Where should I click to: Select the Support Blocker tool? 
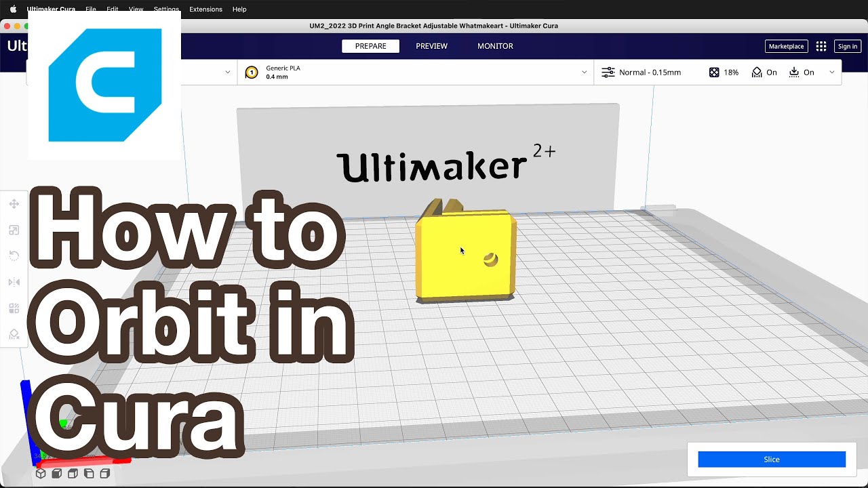(14, 334)
